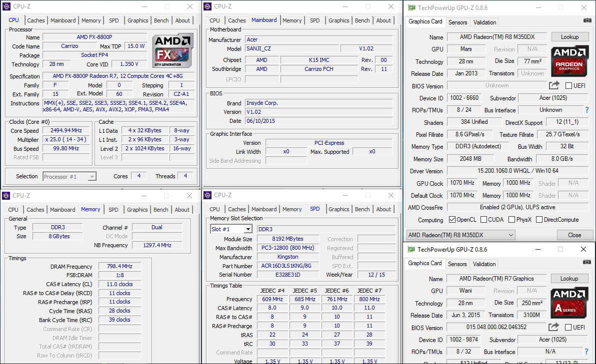This screenshot has width=596, height=364.
Task: Close the CPU-Z window showing the SPD tab
Action: [x=391, y=195]
